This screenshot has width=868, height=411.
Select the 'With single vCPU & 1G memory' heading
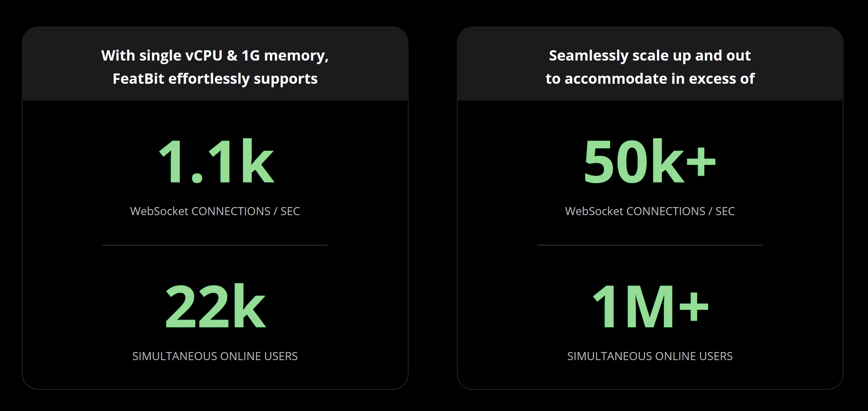click(x=215, y=56)
